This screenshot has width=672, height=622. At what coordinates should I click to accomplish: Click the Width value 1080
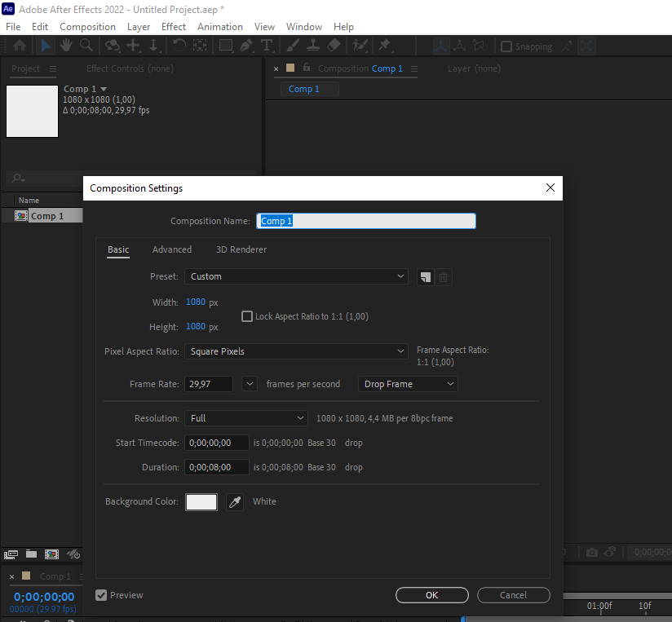(196, 302)
